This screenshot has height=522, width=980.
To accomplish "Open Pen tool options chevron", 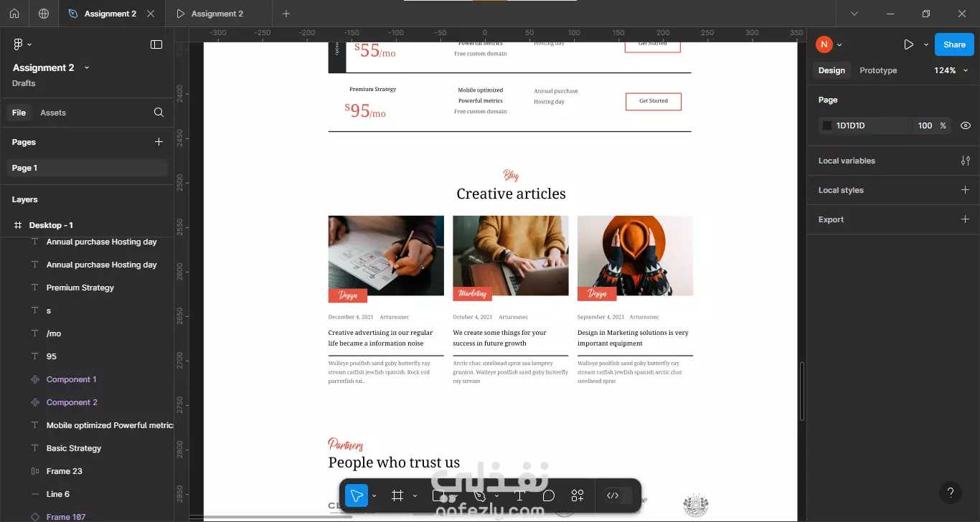I will (x=496, y=495).
